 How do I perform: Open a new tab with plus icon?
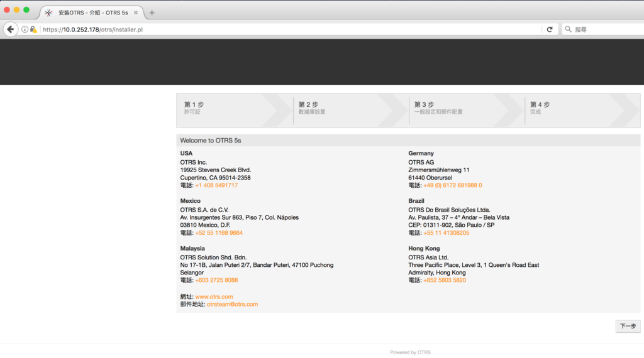pyautogui.click(x=152, y=13)
